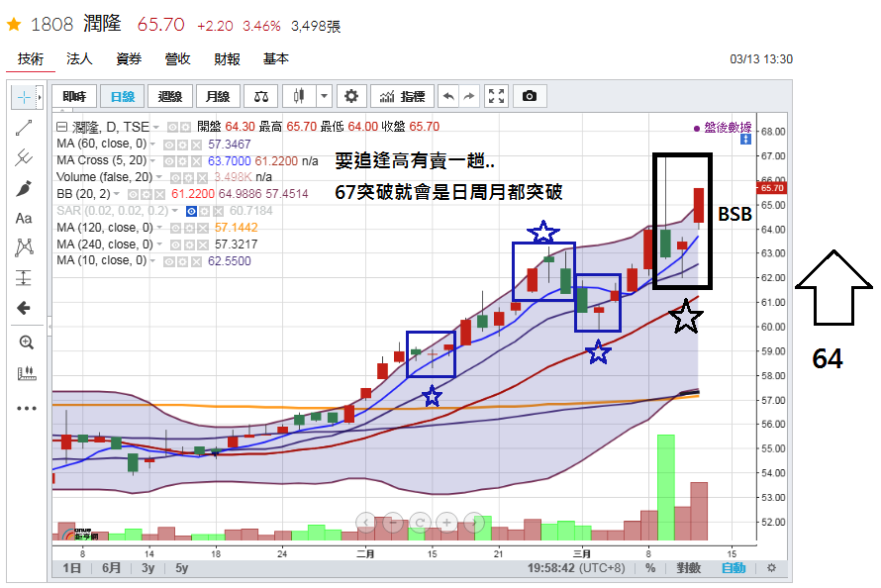Open dropdown arrow next to 潤隆, D, TSE

(x=155, y=128)
